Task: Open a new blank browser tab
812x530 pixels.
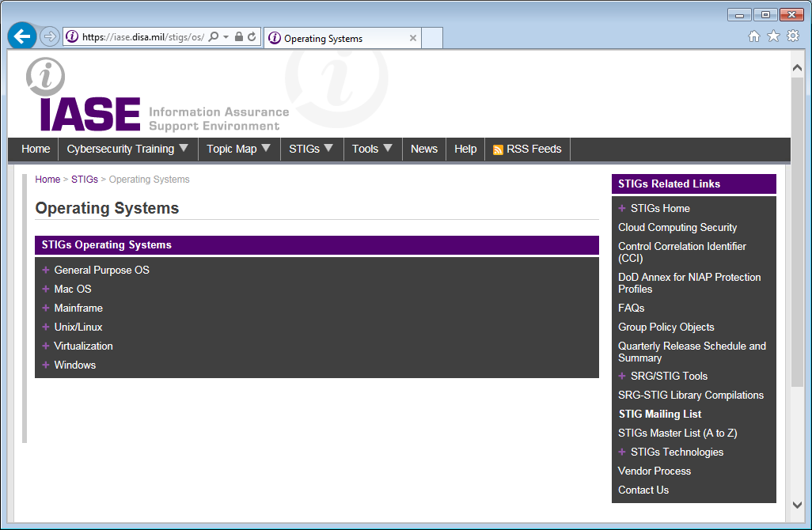Action: click(432, 38)
